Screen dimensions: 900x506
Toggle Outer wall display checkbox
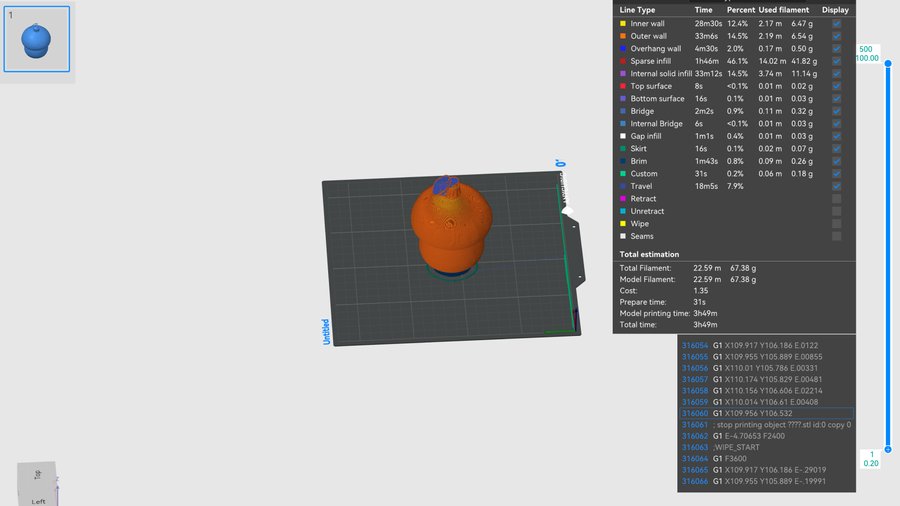(x=836, y=36)
